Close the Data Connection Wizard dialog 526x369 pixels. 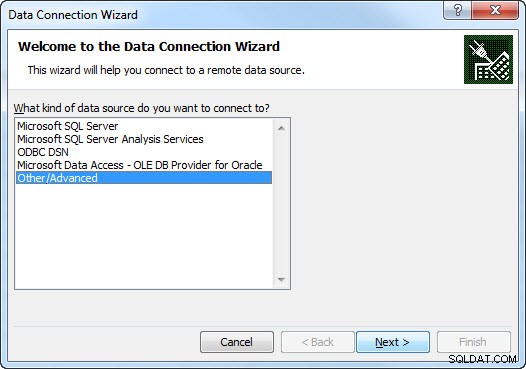[x=495, y=10]
